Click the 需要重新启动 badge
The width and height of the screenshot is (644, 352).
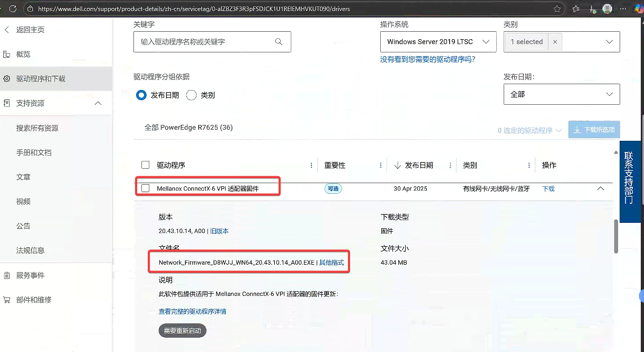[x=183, y=331]
